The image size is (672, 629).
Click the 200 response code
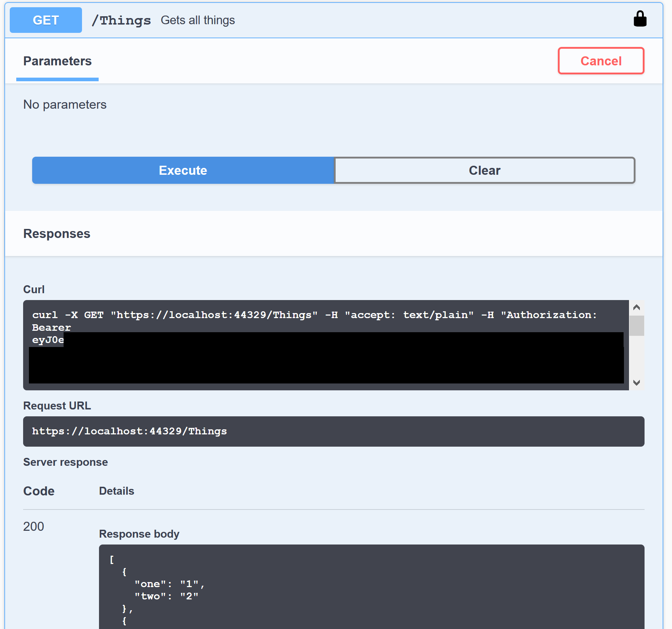(x=34, y=526)
